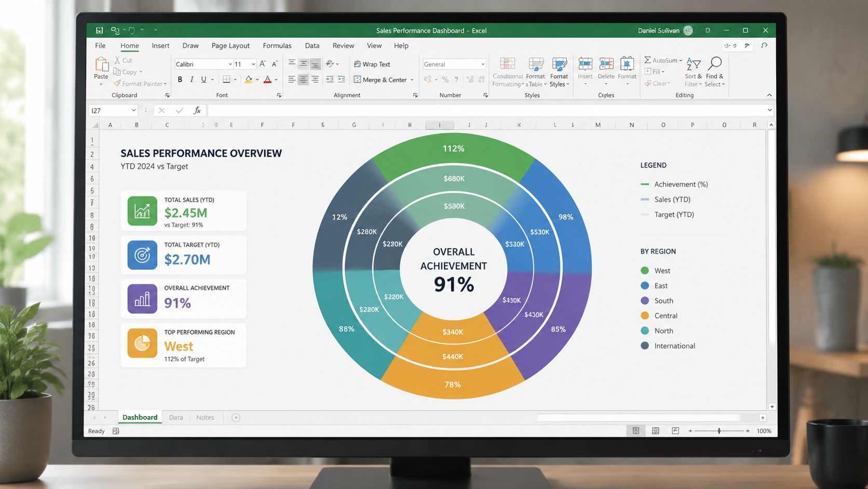Decrease indent in Alignment group
The height and width of the screenshot is (489, 868).
[x=330, y=80]
